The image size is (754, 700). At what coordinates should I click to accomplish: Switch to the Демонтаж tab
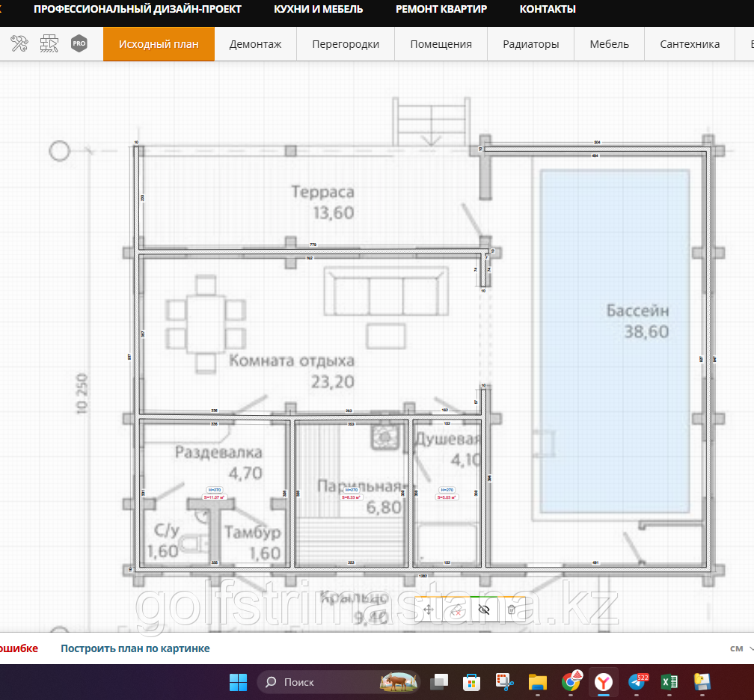[255, 44]
